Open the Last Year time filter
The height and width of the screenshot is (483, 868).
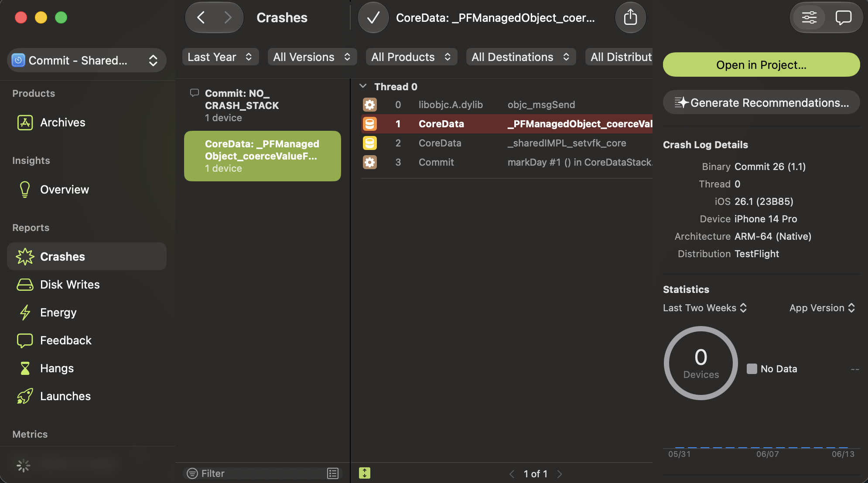220,57
